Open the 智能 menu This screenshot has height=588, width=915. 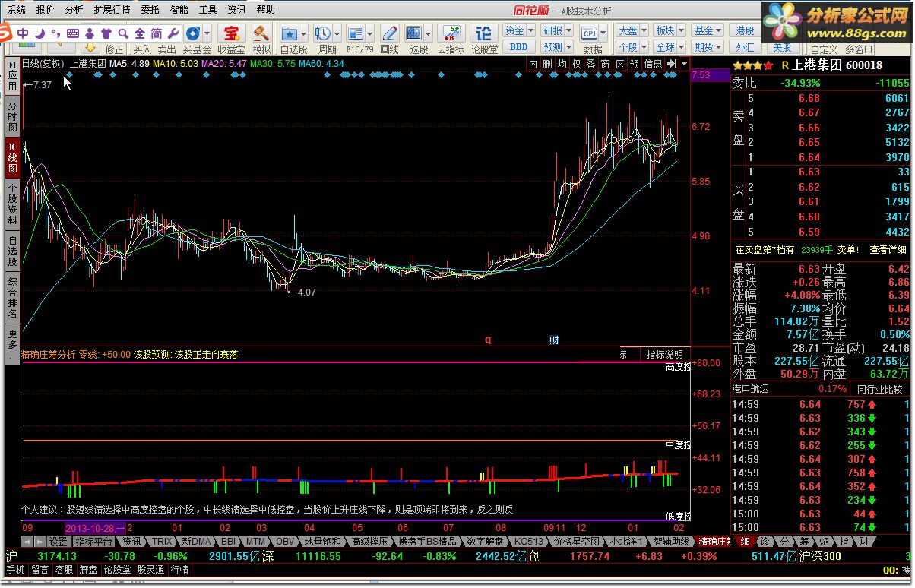point(179,10)
